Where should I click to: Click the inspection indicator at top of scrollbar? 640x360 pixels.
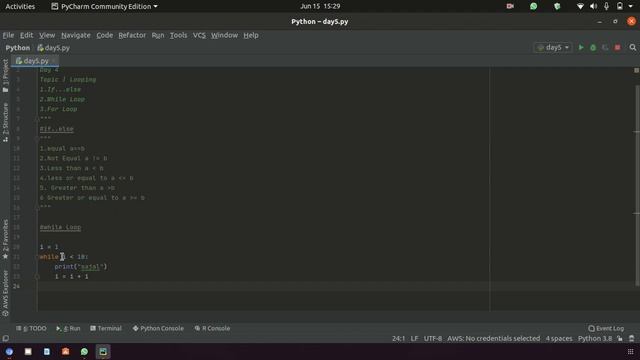point(636,70)
